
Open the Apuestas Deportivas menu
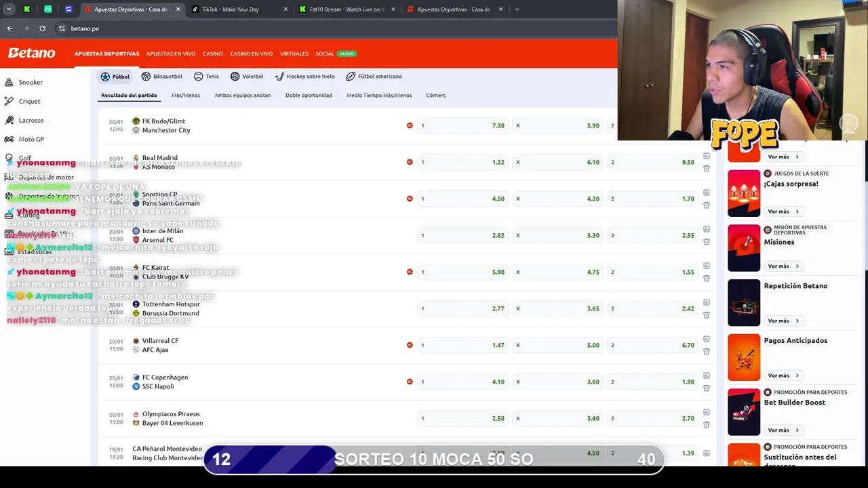tap(106, 54)
